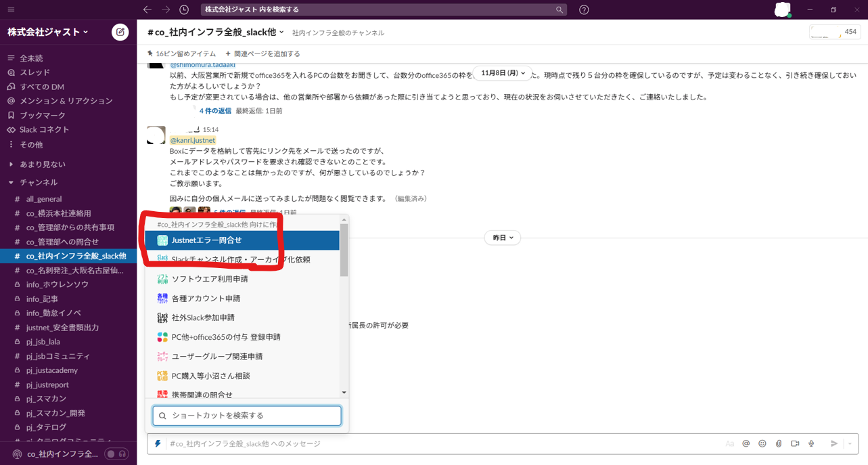Select ソフトウエア利用申請 shortcut

(x=242, y=279)
